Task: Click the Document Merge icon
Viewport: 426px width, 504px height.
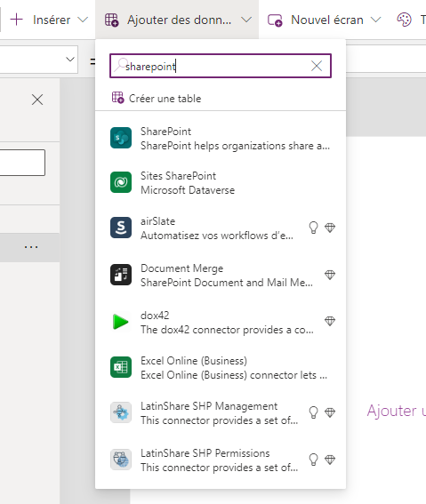Action: [121, 275]
